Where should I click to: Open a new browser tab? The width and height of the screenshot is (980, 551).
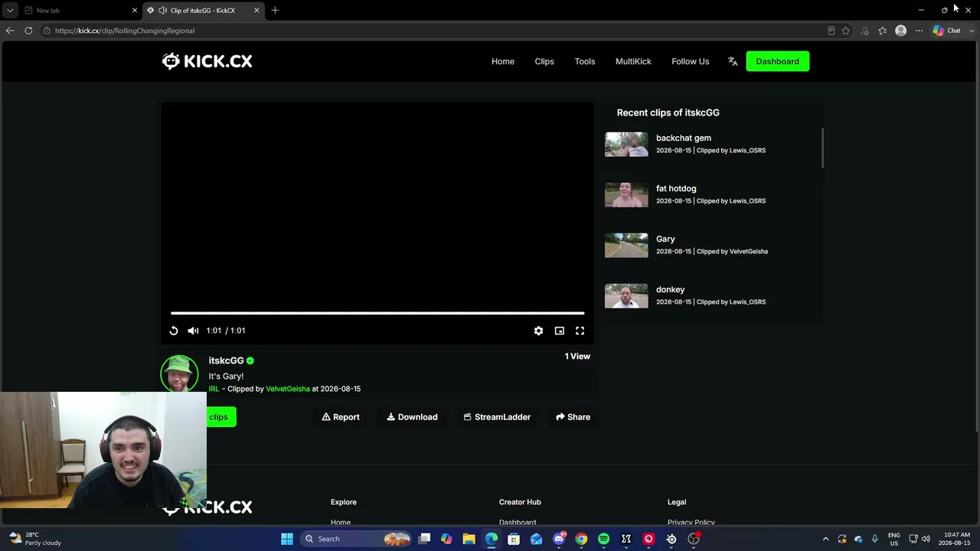click(275, 11)
